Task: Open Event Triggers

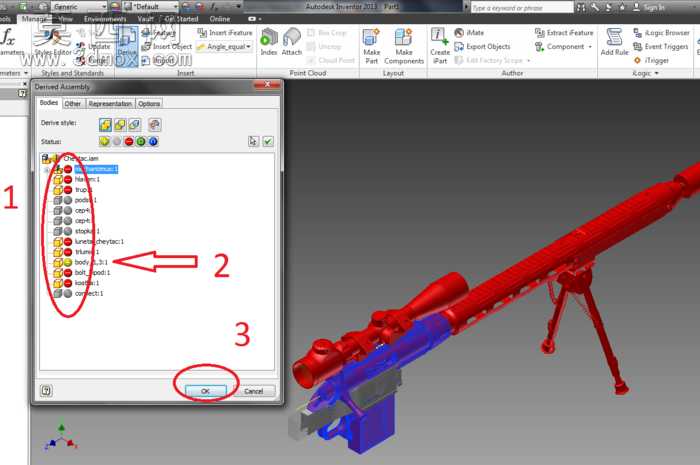Action: [661, 46]
